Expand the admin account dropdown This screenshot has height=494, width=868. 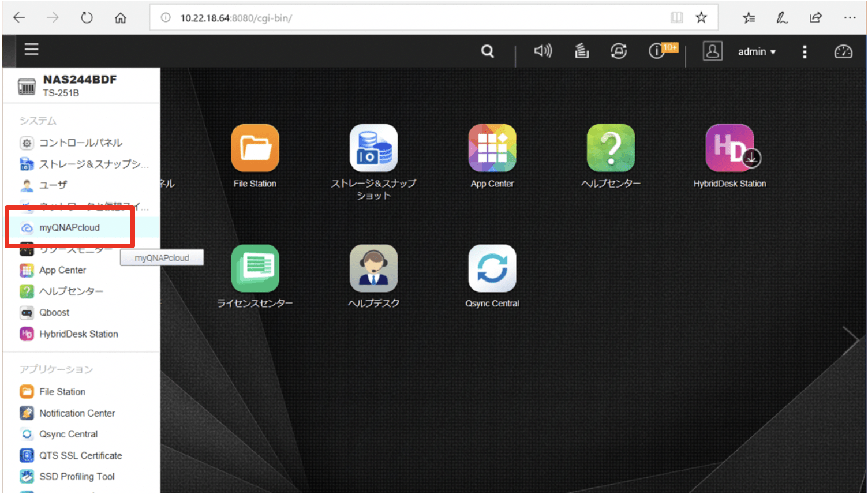point(757,52)
